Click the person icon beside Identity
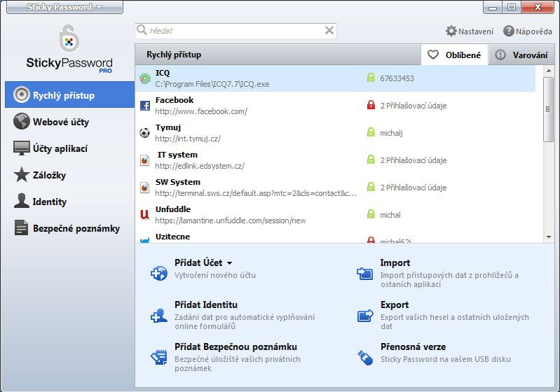The width and height of the screenshot is (560, 392). point(22,201)
